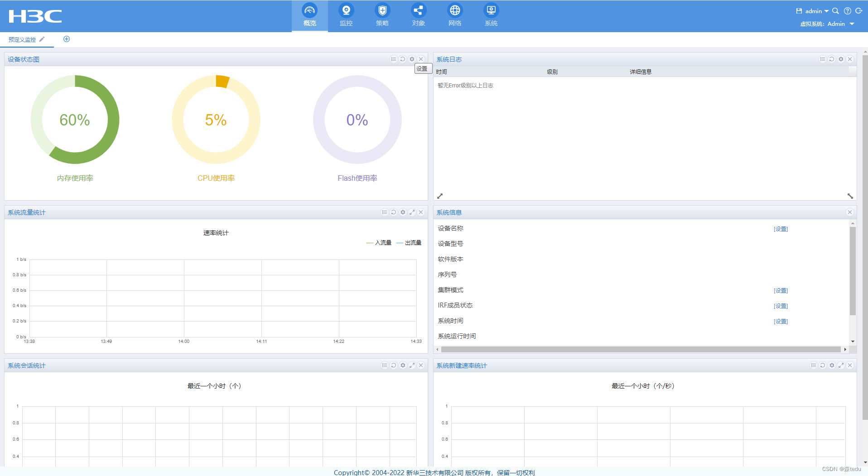Click the save configuration floppy icon

pos(799,11)
